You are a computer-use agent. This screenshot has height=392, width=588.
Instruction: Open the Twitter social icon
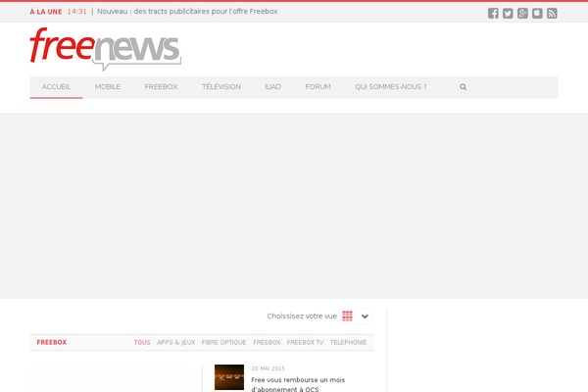pyautogui.click(x=508, y=14)
